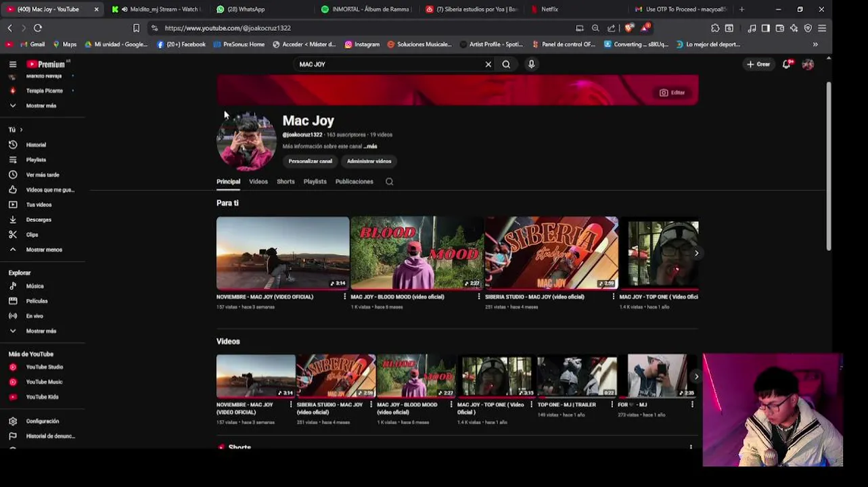Show more bookmarks chevron
868x487 pixels.
(815, 44)
